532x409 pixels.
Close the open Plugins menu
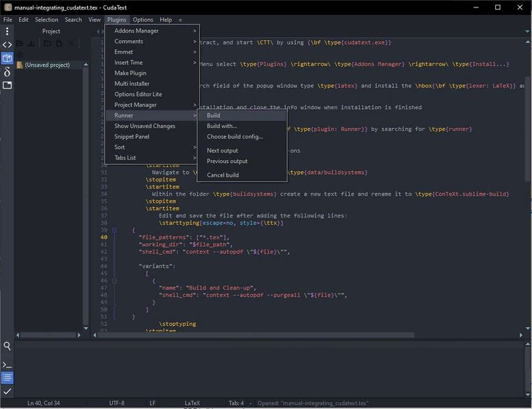(x=117, y=20)
